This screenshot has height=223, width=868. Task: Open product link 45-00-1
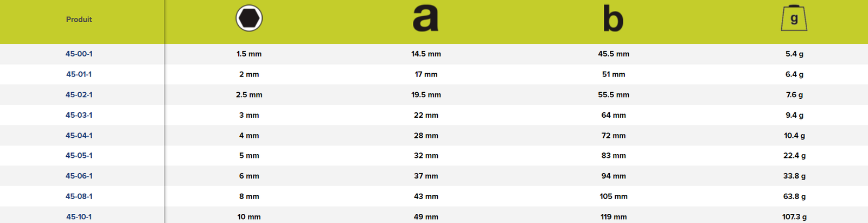click(x=79, y=54)
